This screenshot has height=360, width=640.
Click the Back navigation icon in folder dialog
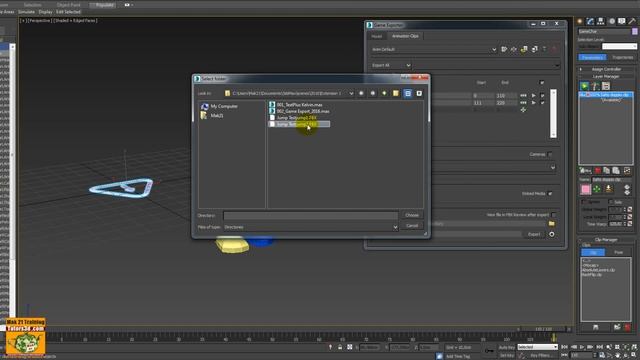[x=361, y=93]
